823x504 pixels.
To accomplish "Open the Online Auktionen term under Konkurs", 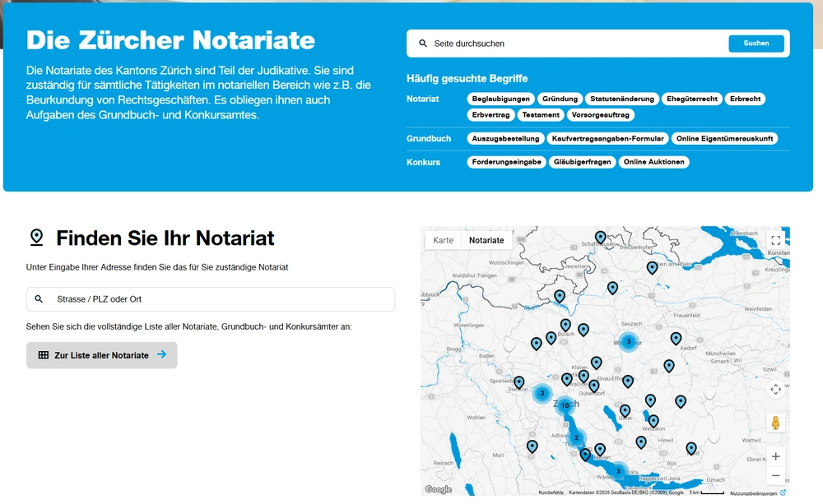I will (x=653, y=162).
